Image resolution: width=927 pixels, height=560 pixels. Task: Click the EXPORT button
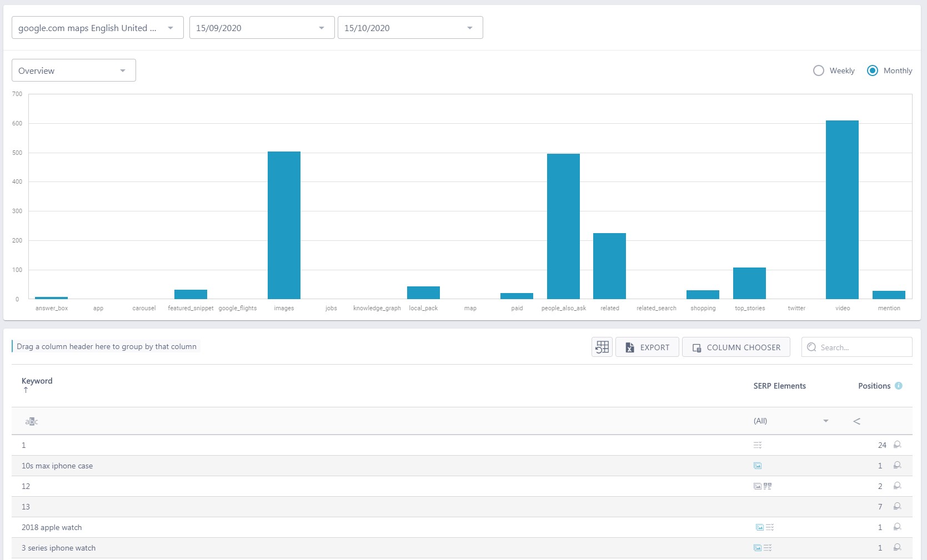point(647,347)
